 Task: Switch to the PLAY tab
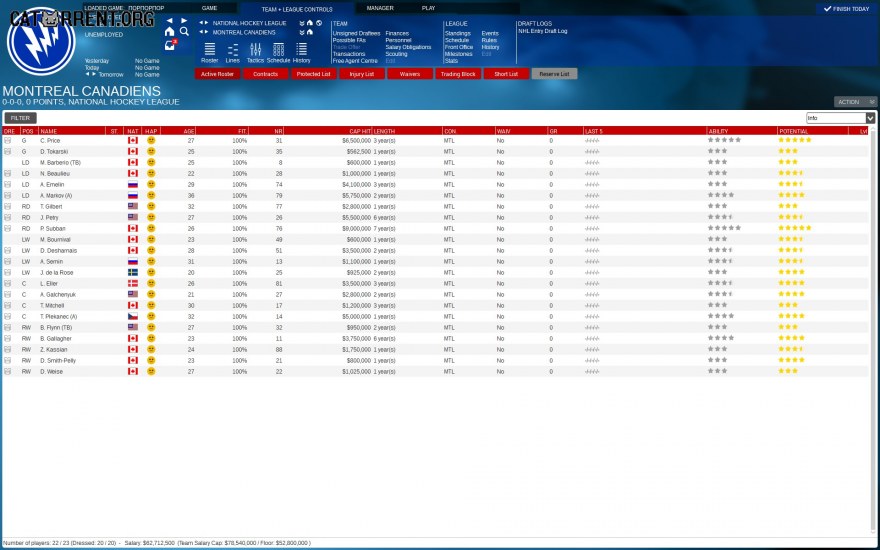[x=428, y=8]
